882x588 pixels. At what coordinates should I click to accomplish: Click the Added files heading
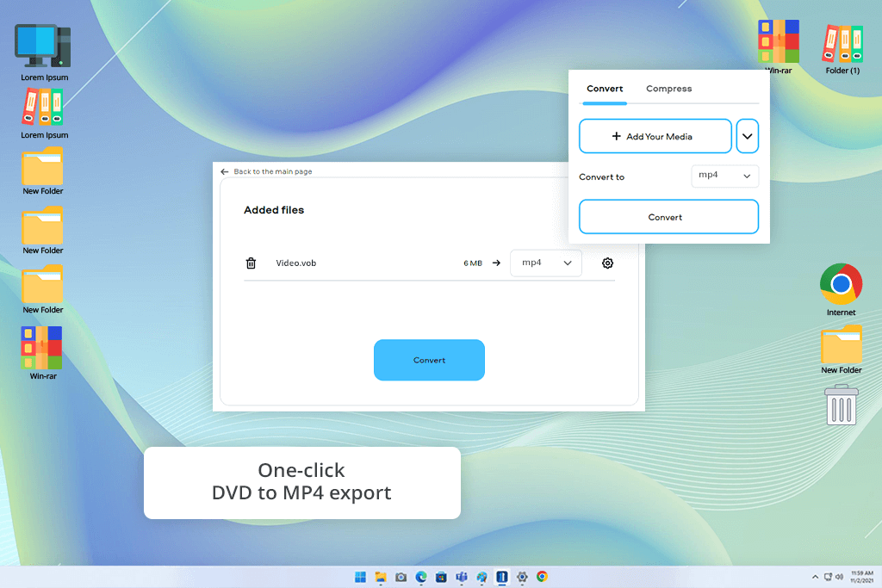tap(274, 210)
